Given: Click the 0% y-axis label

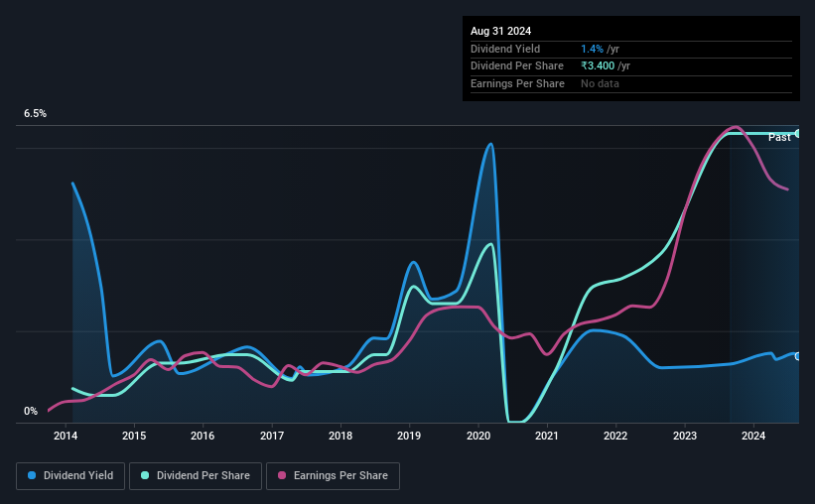Looking at the screenshot, I should (x=31, y=411).
